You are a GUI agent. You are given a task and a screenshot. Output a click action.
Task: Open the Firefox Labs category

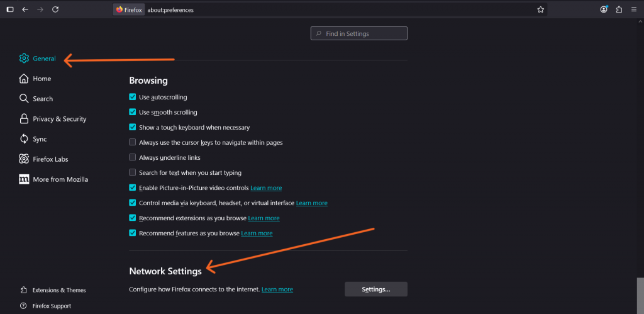click(52, 159)
